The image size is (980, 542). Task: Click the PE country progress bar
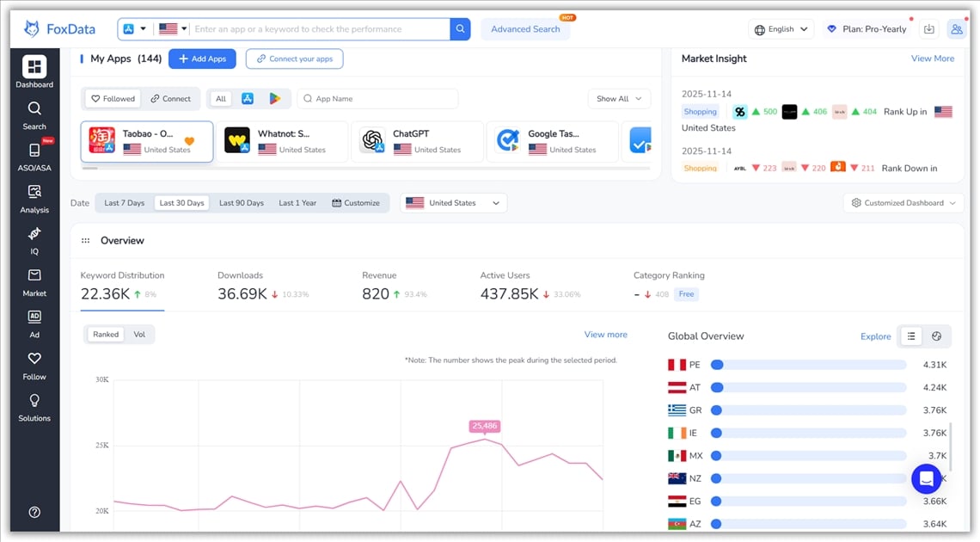[x=808, y=364]
